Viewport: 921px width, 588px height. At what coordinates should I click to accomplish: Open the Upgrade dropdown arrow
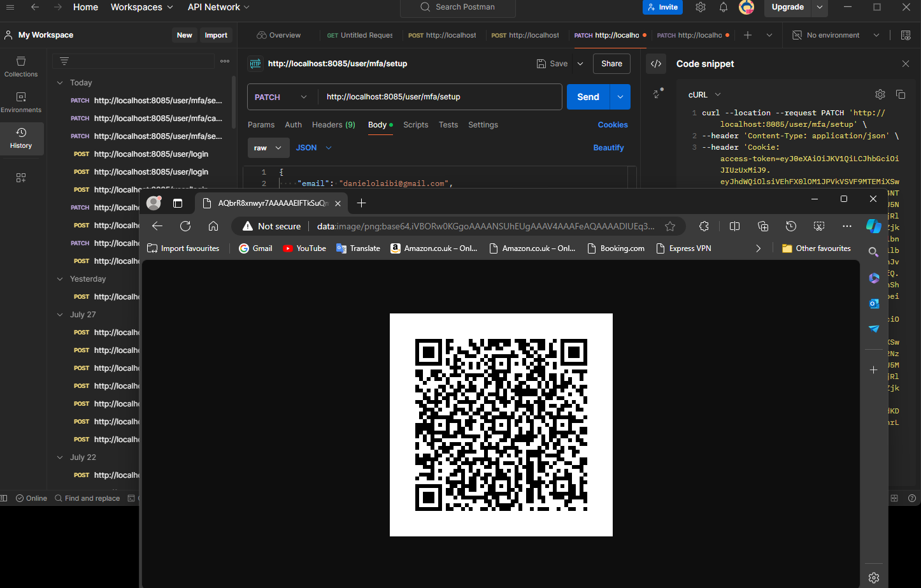[x=820, y=7]
